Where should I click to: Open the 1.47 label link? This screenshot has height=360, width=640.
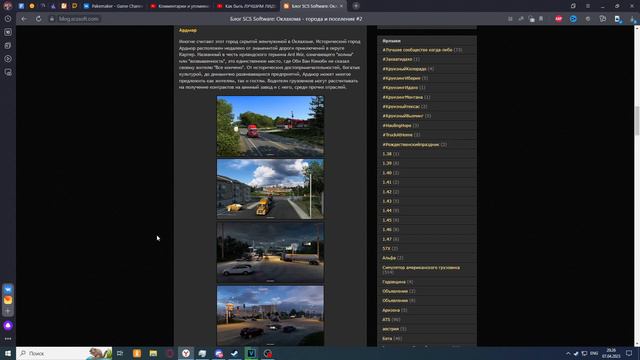(x=387, y=239)
